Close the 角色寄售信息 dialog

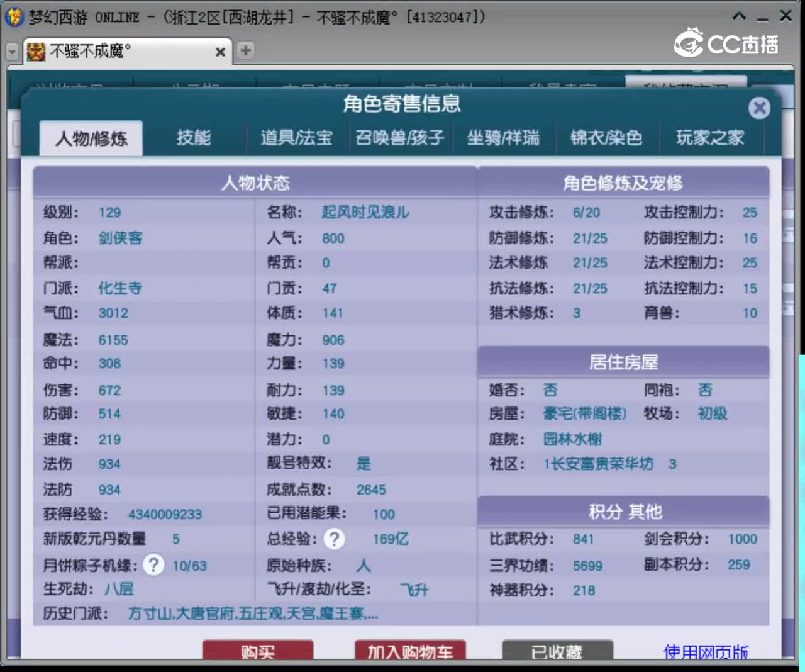(x=760, y=108)
